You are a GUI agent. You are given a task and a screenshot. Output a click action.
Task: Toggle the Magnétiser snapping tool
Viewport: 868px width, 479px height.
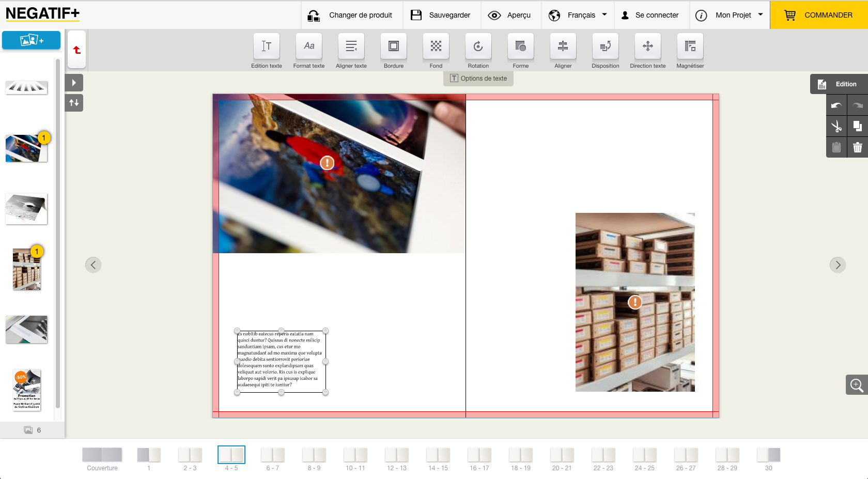[690, 51]
